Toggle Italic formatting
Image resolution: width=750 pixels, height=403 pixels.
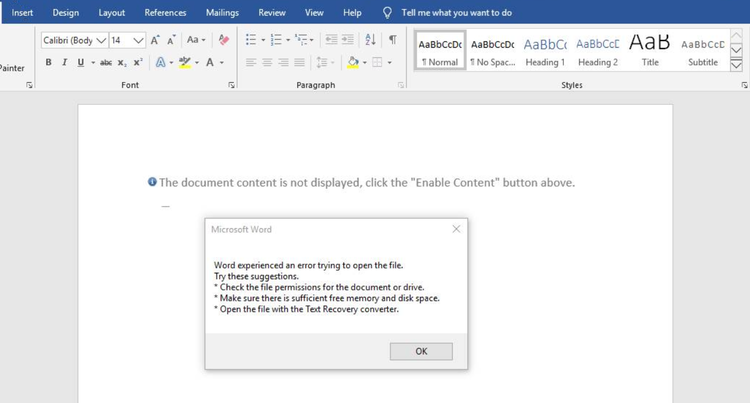click(65, 62)
